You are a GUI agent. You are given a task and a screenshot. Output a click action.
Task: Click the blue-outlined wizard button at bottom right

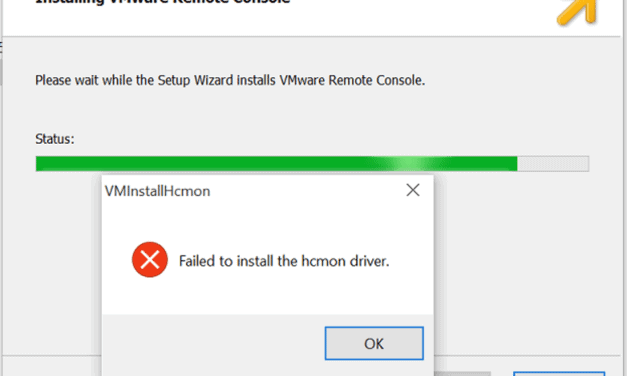[x=559, y=374]
